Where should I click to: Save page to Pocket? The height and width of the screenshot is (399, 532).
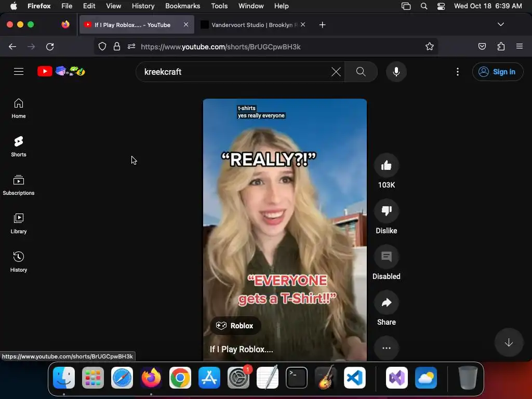(482, 46)
